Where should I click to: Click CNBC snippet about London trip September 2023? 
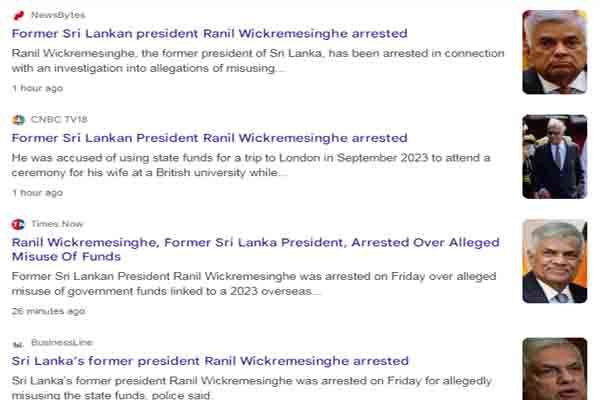[251, 165]
